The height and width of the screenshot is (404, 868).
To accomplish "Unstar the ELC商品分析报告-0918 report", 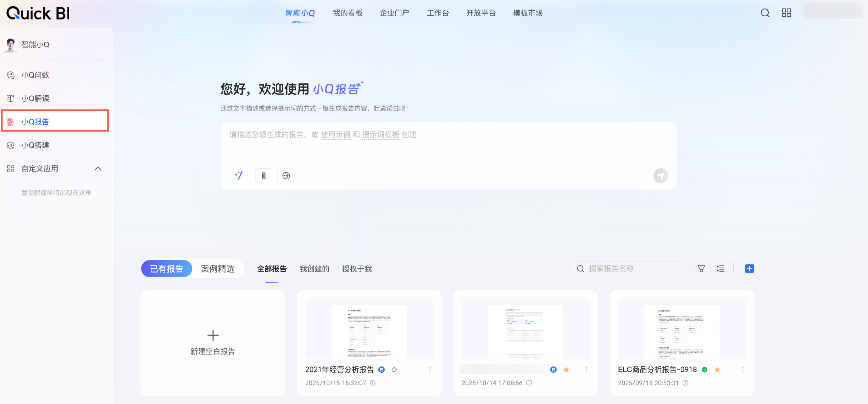I will pyautogui.click(x=717, y=370).
